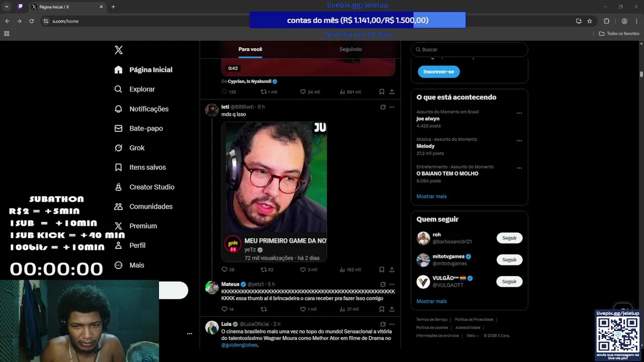Open options for O BAIANO TEM O MOLHO trend
This screenshot has width=644, height=362.
(519, 168)
